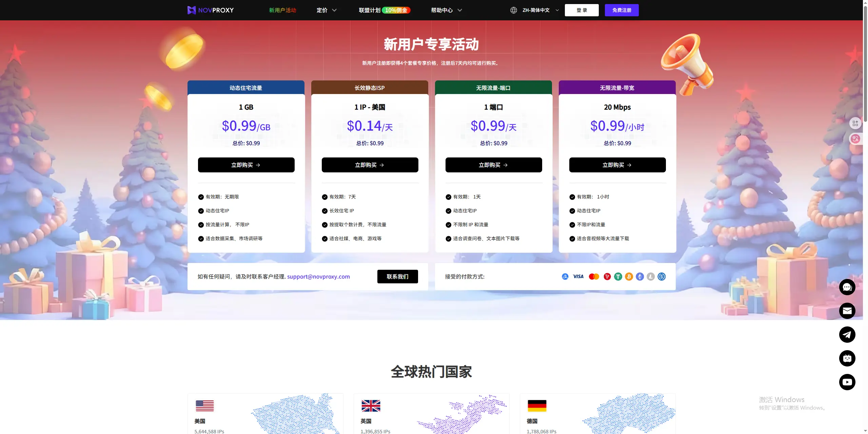Open the YouTube floating icon
This screenshot has height=434, width=868.
(x=847, y=382)
